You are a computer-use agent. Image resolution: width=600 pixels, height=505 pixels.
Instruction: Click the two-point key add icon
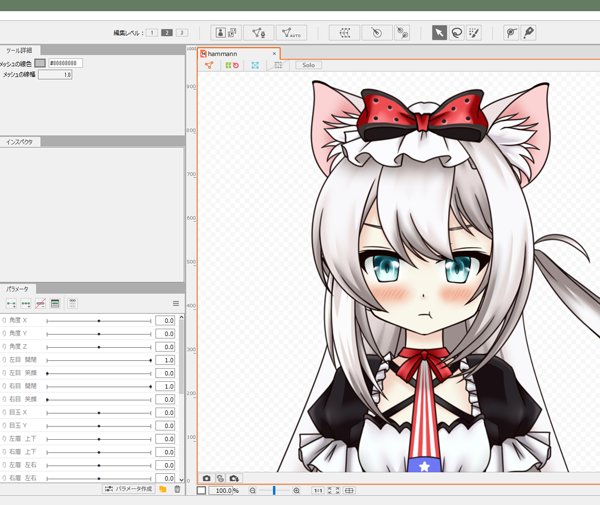tap(11, 304)
